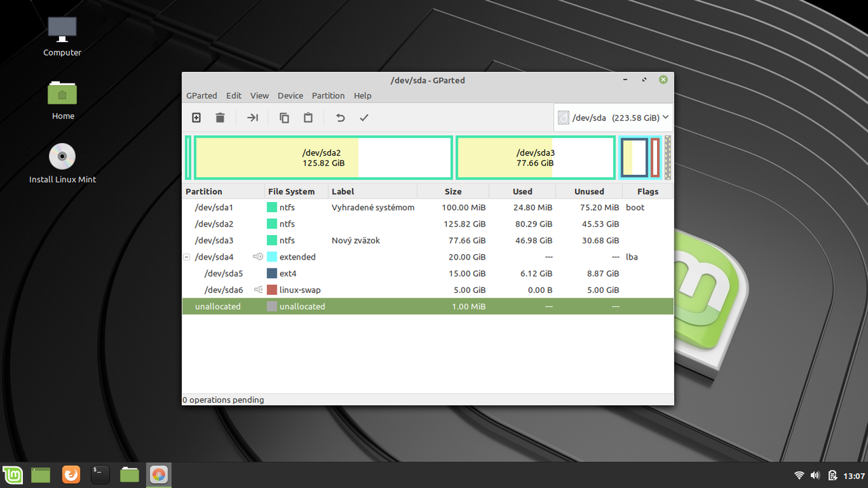Click the 'Nový zväzok' label cell
Image resolution: width=868 pixels, height=488 pixels.
356,241
